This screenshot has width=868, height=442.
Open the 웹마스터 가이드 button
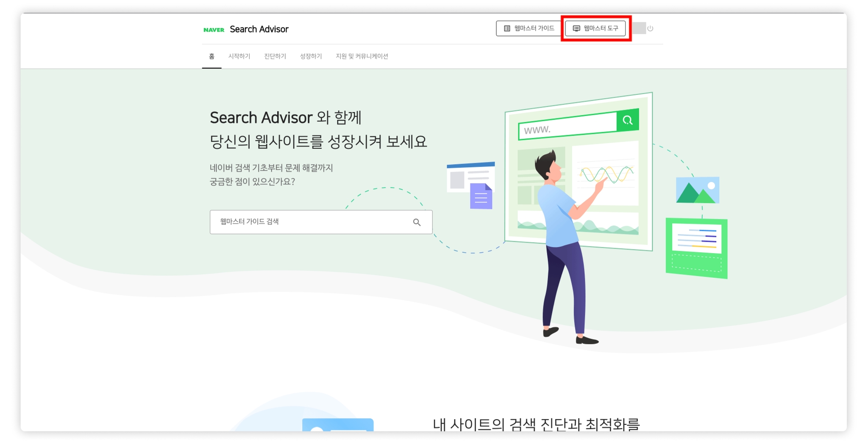(x=530, y=28)
